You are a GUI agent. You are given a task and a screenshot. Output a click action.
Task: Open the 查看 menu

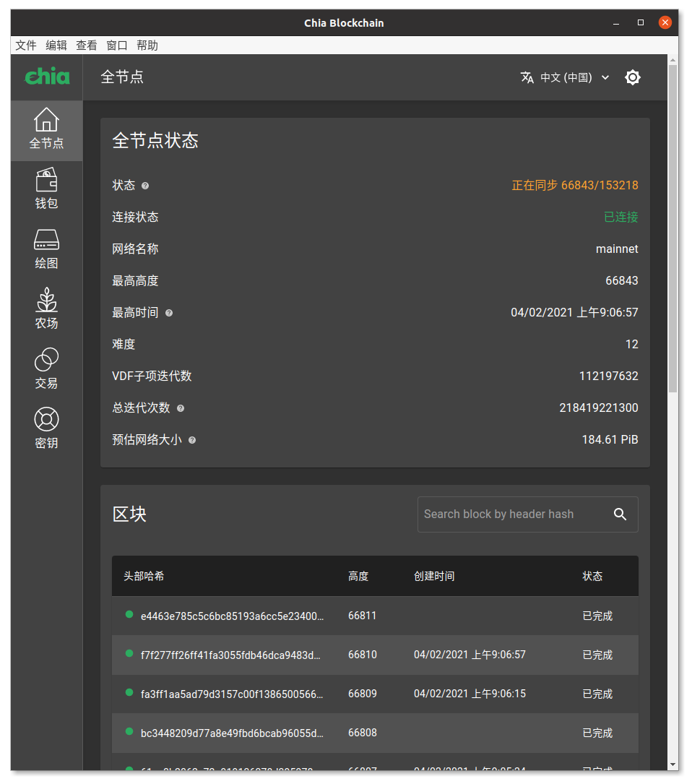(x=87, y=46)
